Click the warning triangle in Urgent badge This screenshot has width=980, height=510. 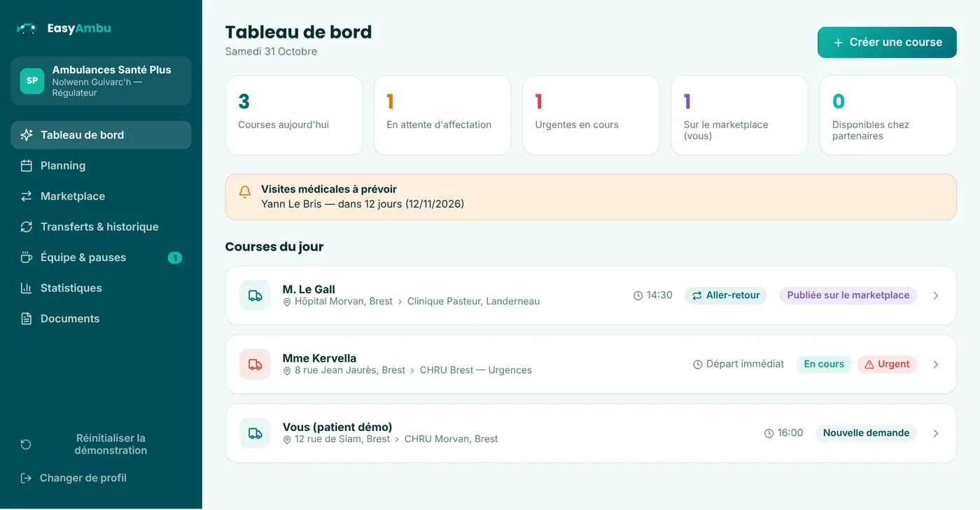(x=869, y=364)
